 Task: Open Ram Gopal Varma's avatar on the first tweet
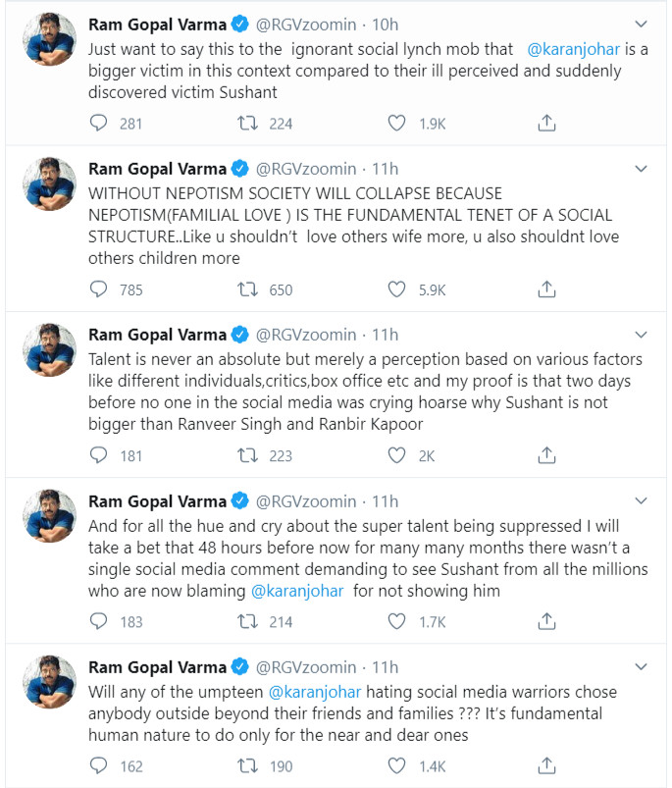click(x=50, y=39)
